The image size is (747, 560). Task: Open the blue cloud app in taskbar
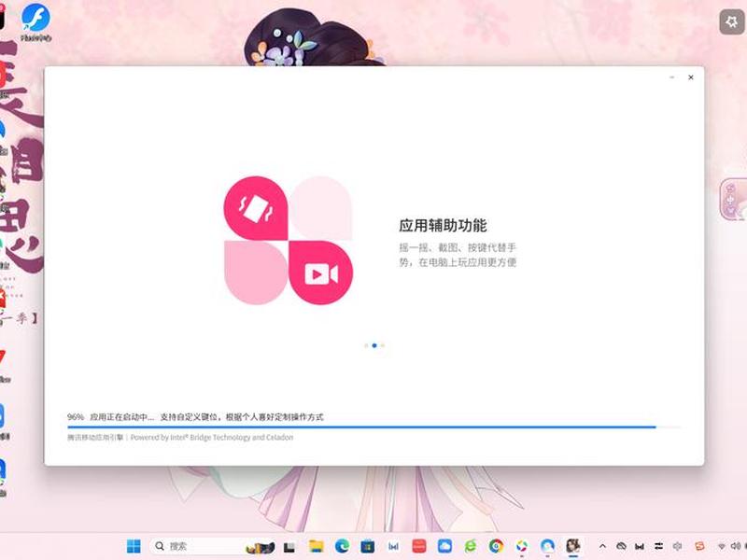pyautogui.click(x=444, y=546)
